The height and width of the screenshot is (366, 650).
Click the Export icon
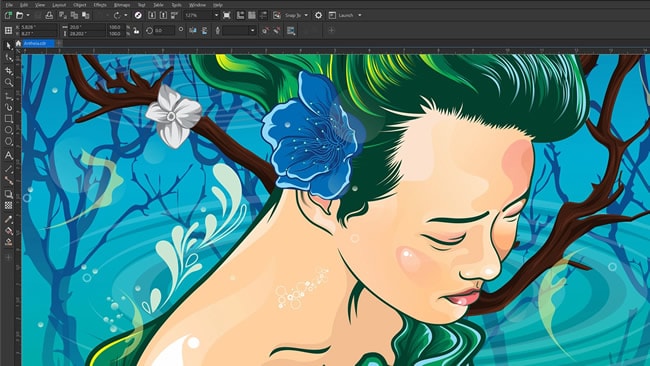pyautogui.click(x=163, y=15)
